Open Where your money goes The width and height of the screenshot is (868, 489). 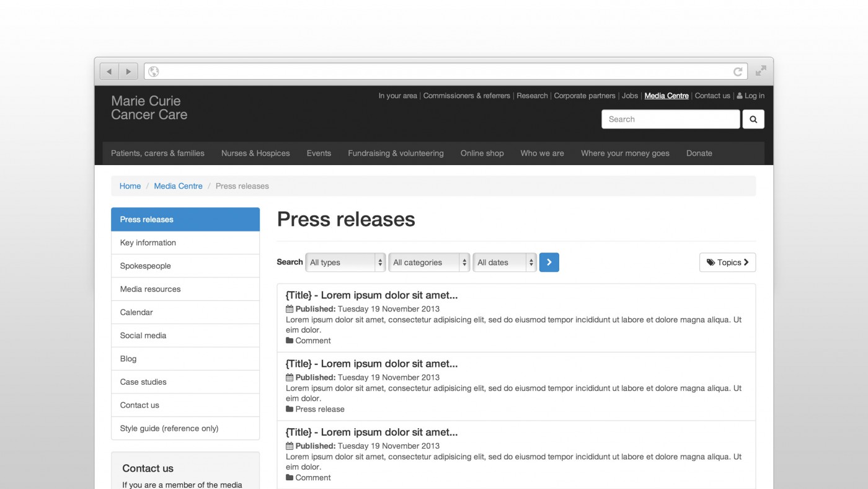[625, 153]
